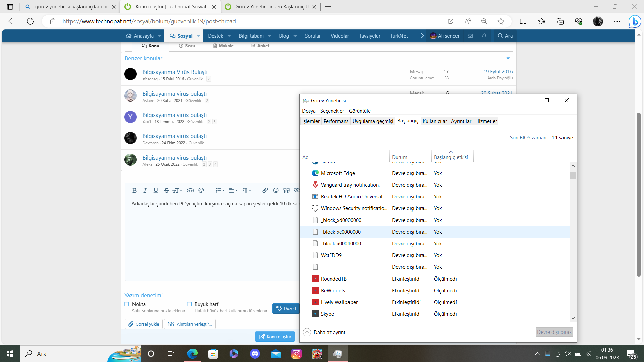Toggle underline formatting
This screenshot has width=644, height=362.
(156, 190)
